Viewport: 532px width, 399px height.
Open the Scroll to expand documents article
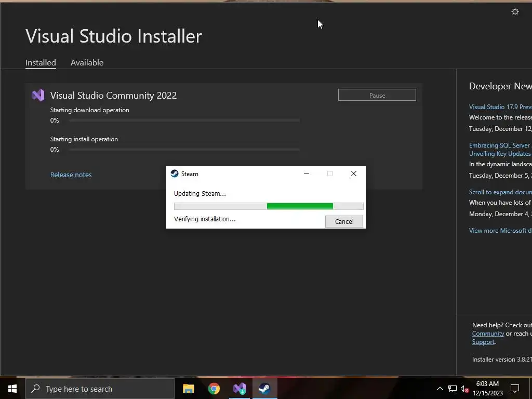click(x=500, y=192)
